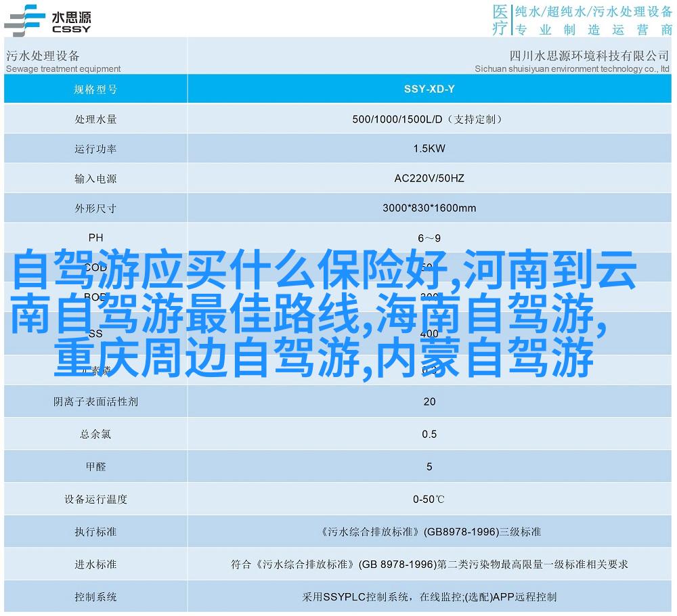
Task: Click the CSSY 水思源 company logo
Action: click(47, 20)
